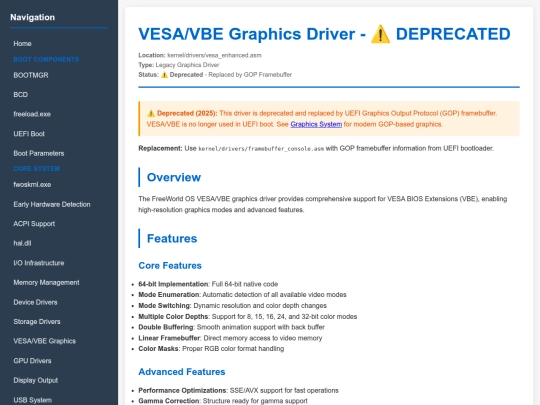This screenshot has width=540, height=405.
Task: Select hal.dll in the sidebar
Action: 22,243
